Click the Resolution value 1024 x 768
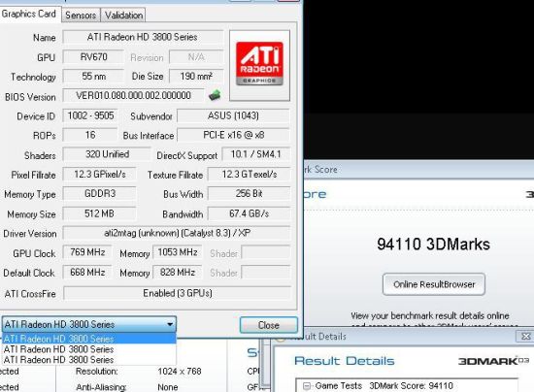This screenshot has width=534, height=392. pyautogui.click(x=180, y=372)
